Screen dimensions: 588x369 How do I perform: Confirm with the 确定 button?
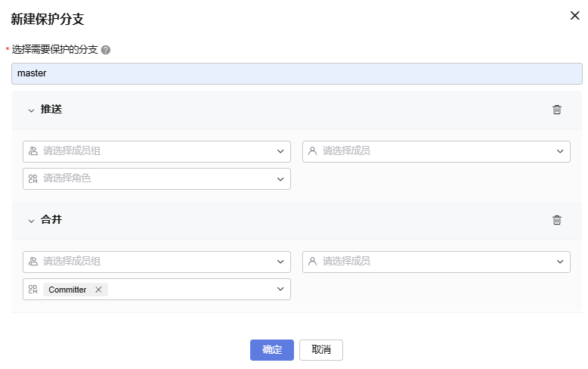pyautogui.click(x=272, y=350)
